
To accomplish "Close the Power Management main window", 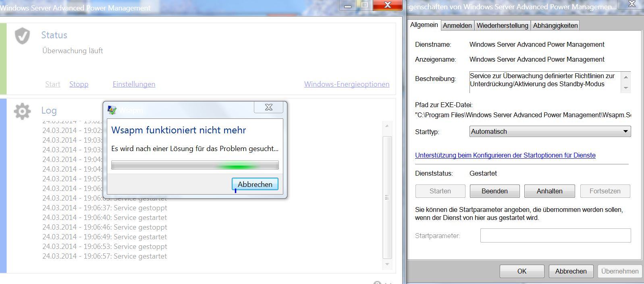I will tap(387, 5).
